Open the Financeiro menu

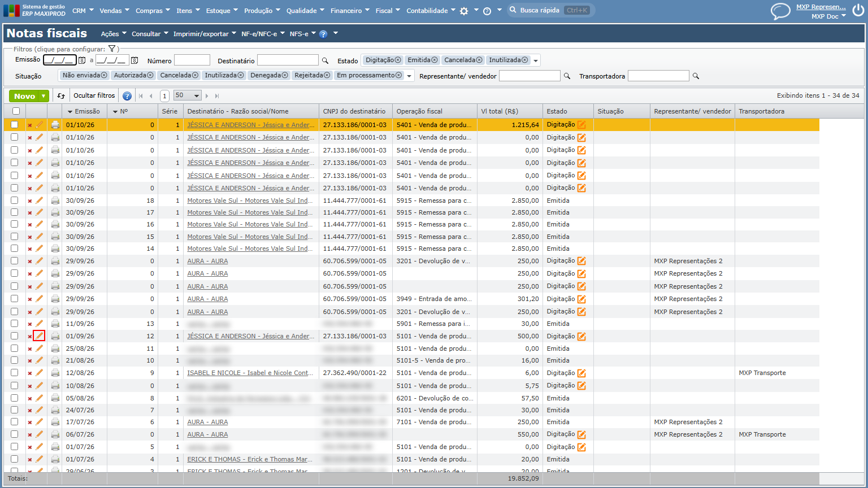point(350,11)
